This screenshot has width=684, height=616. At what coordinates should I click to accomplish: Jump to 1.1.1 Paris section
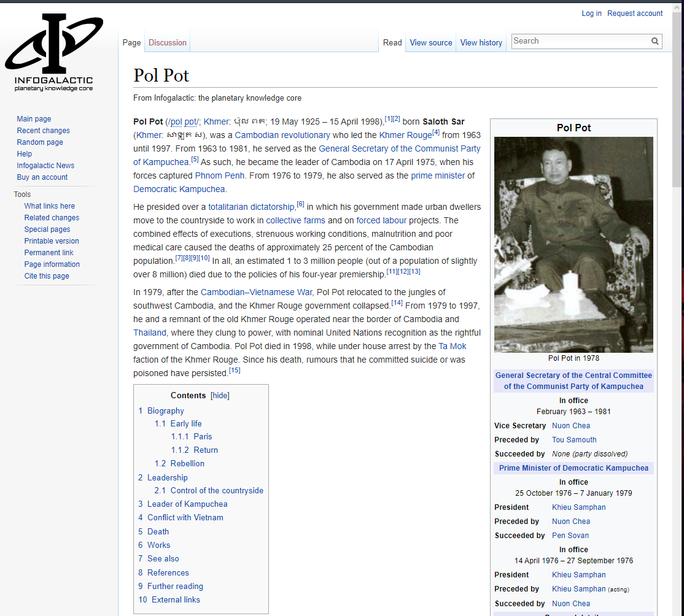[x=192, y=437]
